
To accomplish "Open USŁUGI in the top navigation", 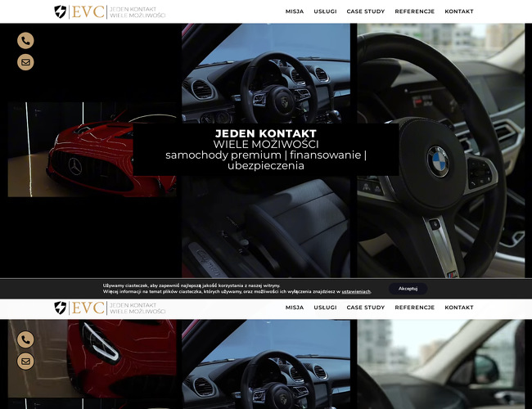I will coord(325,11).
